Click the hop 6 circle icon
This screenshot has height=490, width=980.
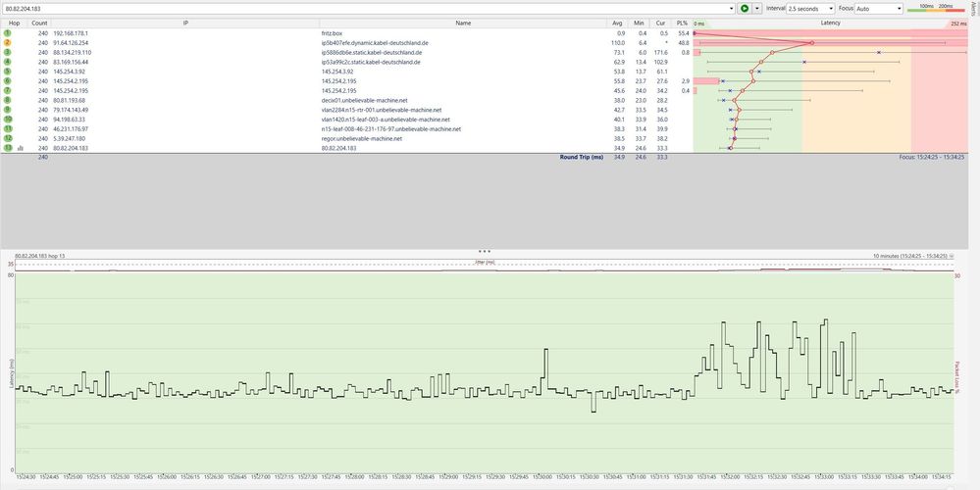pos(8,80)
